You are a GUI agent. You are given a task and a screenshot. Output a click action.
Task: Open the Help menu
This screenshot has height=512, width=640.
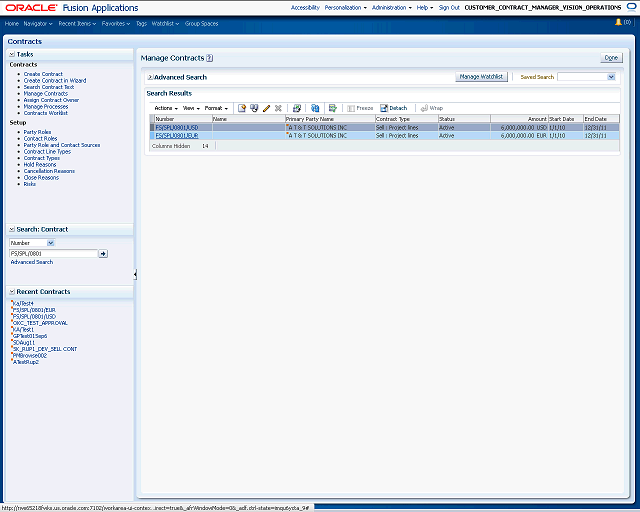click(424, 7)
